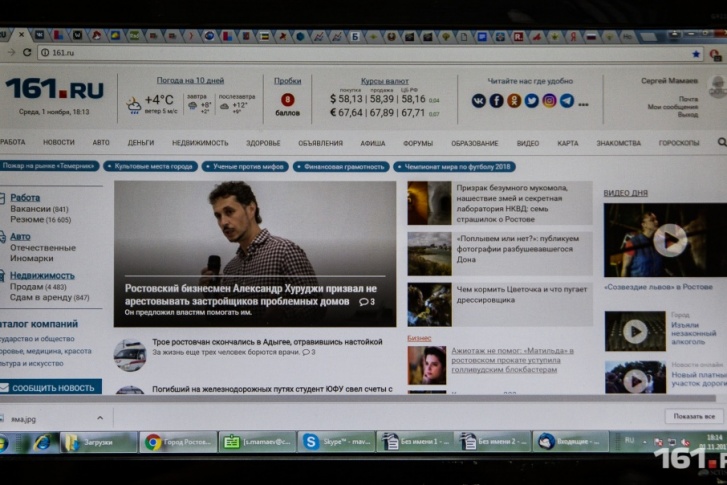Open Резюме (16 605) sidebar link
727x485 pixels.
coord(41,220)
